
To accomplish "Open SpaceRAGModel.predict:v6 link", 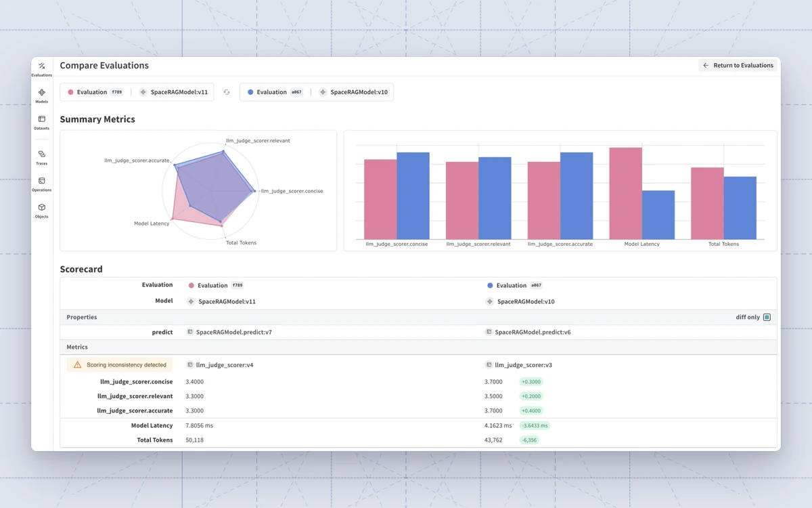I will coord(533,333).
